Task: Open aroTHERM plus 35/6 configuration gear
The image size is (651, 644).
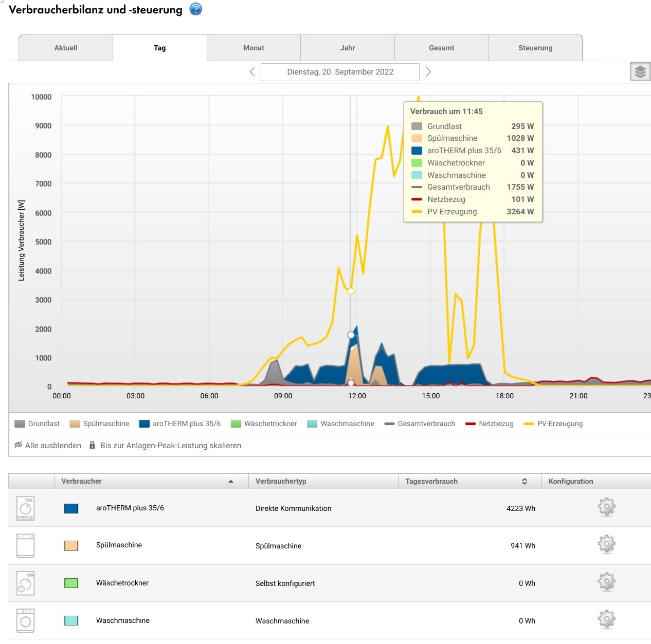Action: [x=606, y=507]
